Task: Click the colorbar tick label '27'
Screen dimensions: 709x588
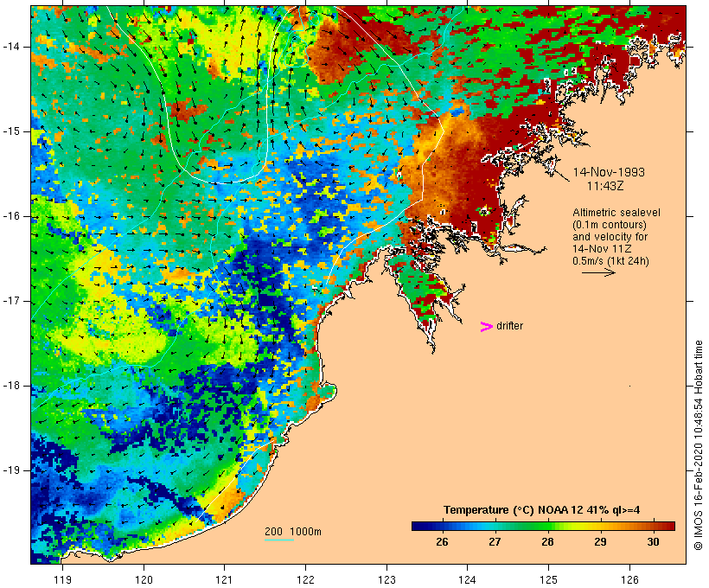Action: [495, 542]
